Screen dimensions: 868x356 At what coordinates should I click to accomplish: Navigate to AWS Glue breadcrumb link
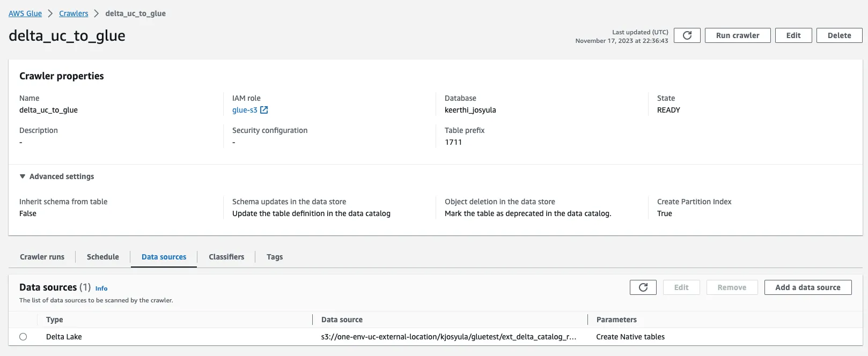25,13
